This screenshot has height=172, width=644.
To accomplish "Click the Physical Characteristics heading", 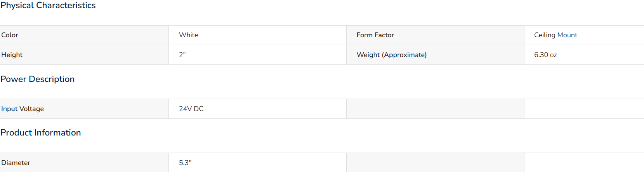I will pos(48,5).
